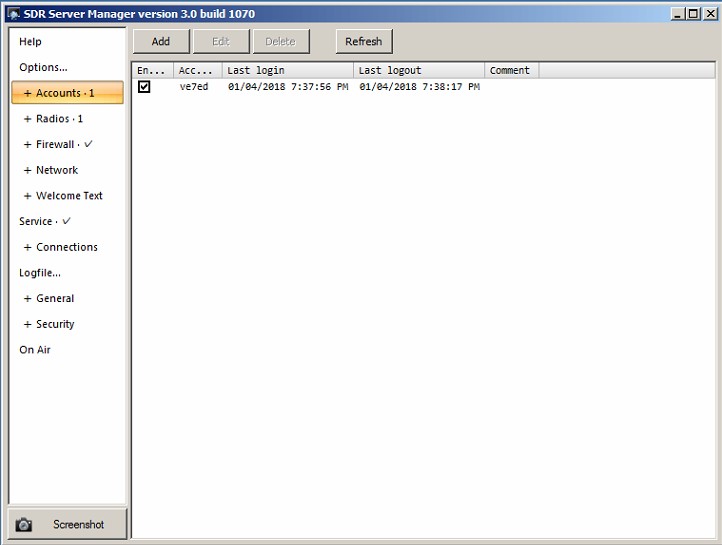Viewport: 722px width, 545px height.
Task: Click the SDR Server Manager title bar icon
Action: click(14, 14)
